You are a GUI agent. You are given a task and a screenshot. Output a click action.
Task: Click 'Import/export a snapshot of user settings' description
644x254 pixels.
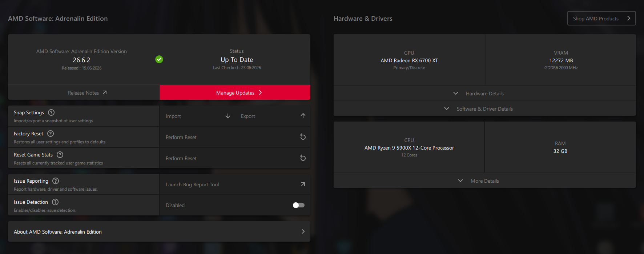coord(53,121)
